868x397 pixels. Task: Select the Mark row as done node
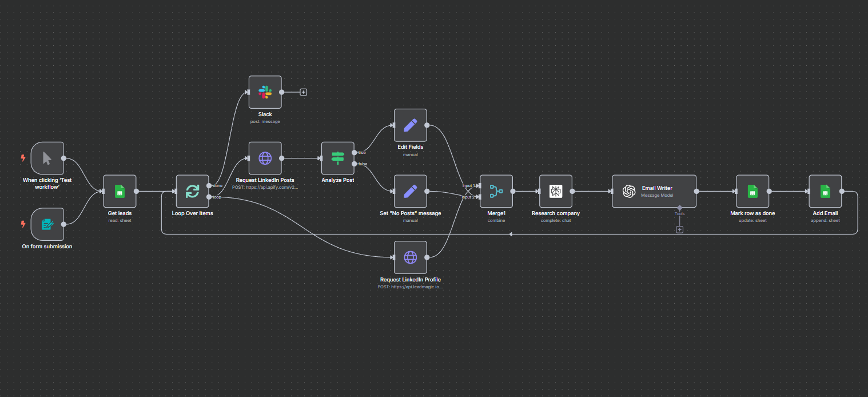point(752,191)
